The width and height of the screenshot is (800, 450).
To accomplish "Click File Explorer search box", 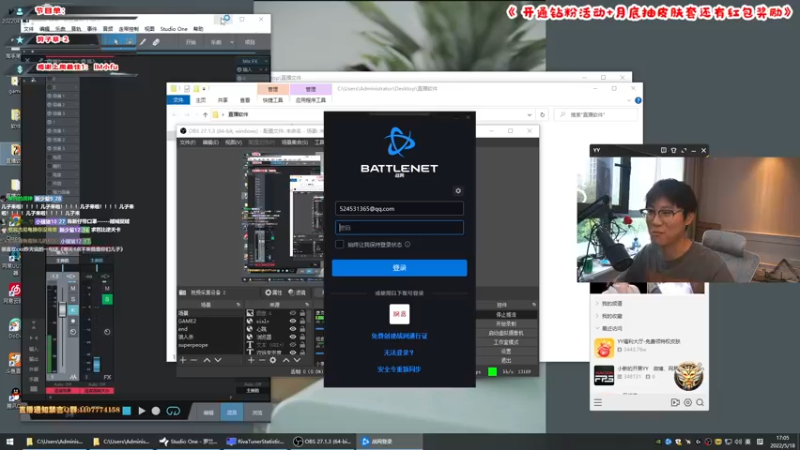I will (x=596, y=115).
